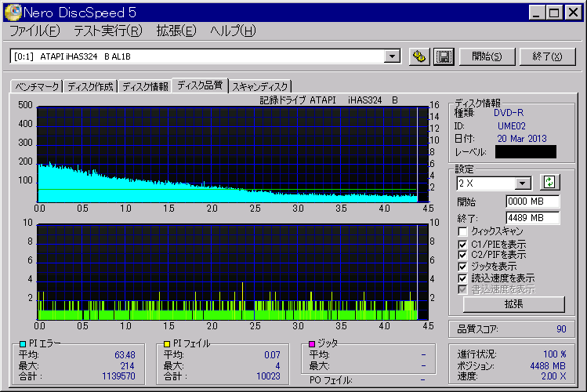Click the 終了 4489 MB input field
Image resolution: width=587 pixels, height=392 pixels.
pyautogui.click(x=533, y=218)
